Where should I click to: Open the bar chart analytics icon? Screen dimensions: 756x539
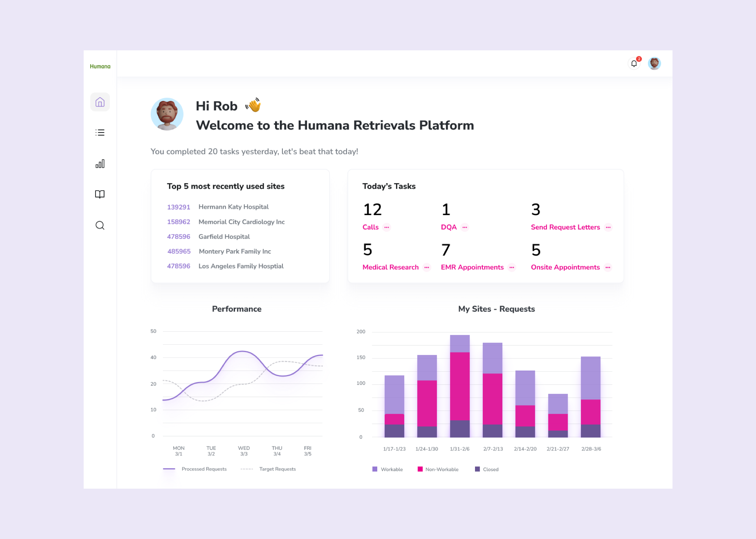100,164
